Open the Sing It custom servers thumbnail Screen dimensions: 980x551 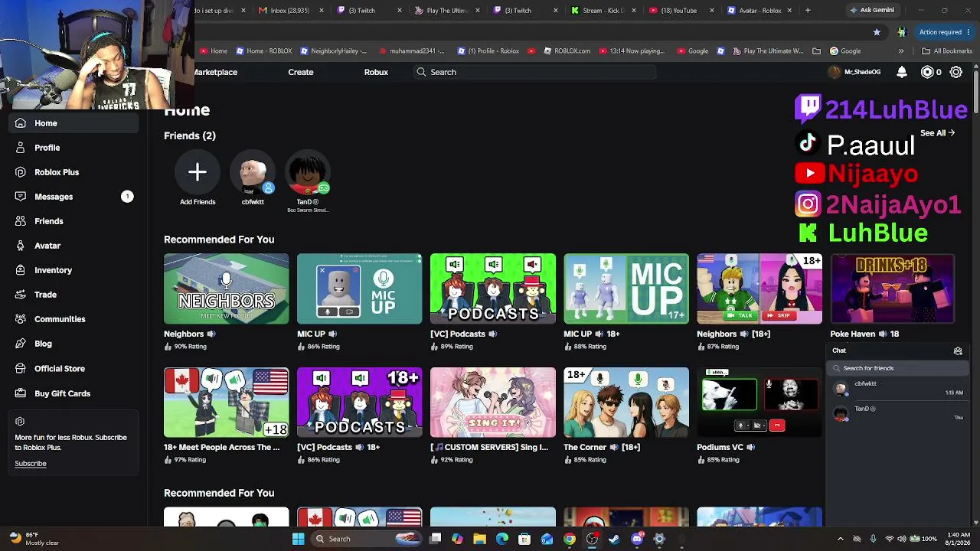493,403
